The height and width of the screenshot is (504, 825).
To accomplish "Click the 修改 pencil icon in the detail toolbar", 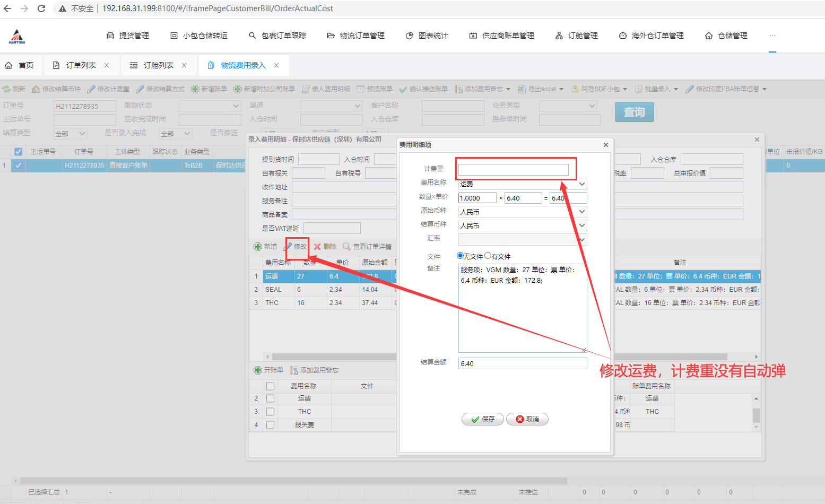I will click(x=288, y=247).
